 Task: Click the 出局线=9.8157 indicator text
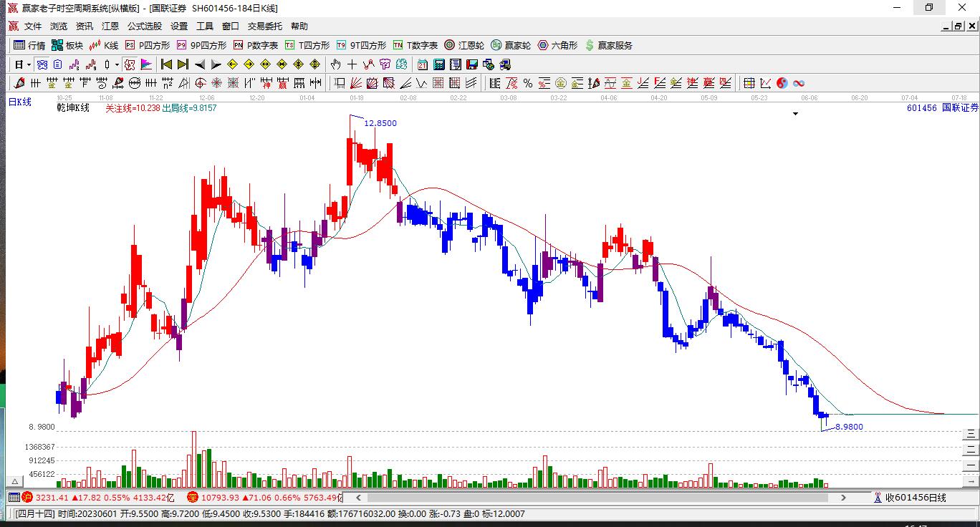189,108
